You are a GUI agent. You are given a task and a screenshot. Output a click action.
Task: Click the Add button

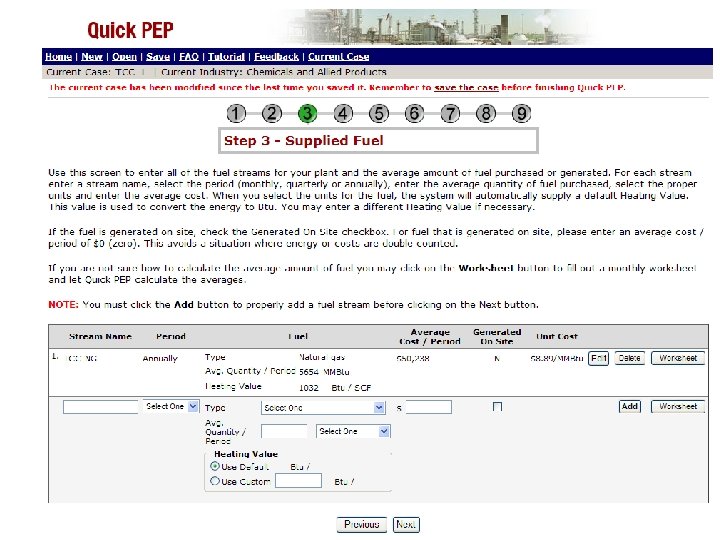(x=630, y=406)
